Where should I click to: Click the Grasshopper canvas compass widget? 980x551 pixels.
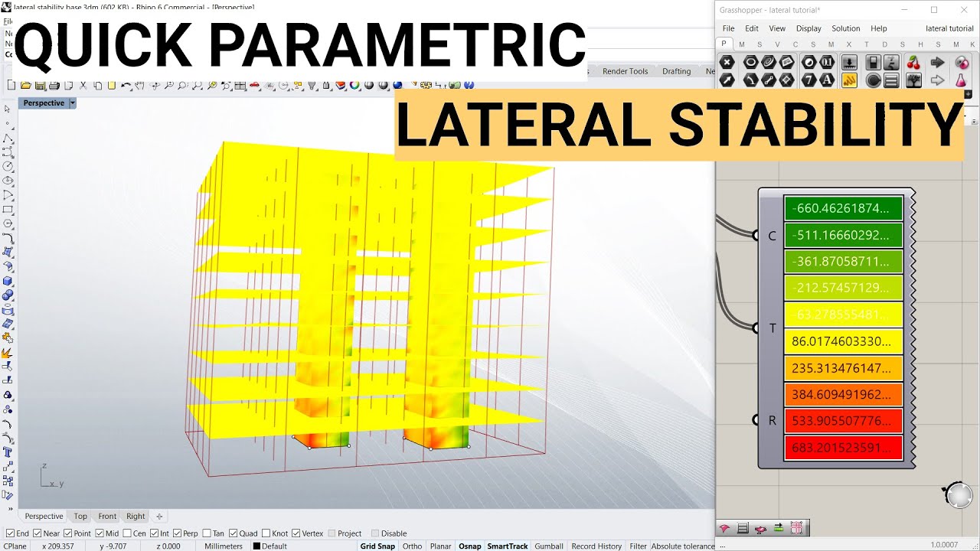click(x=959, y=495)
